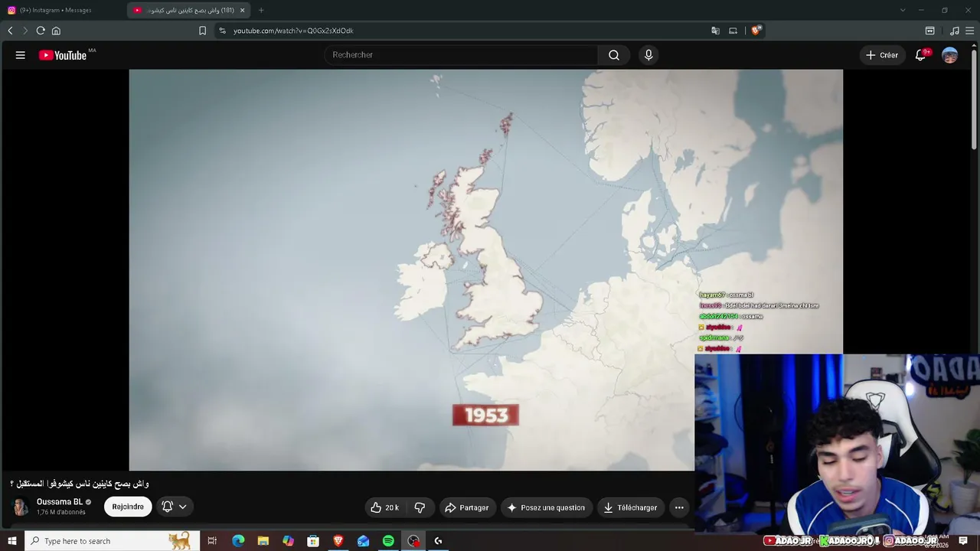980x551 pixels.
Task: Open the OBS recording app taskbar icon
Action: [x=413, y=541]
